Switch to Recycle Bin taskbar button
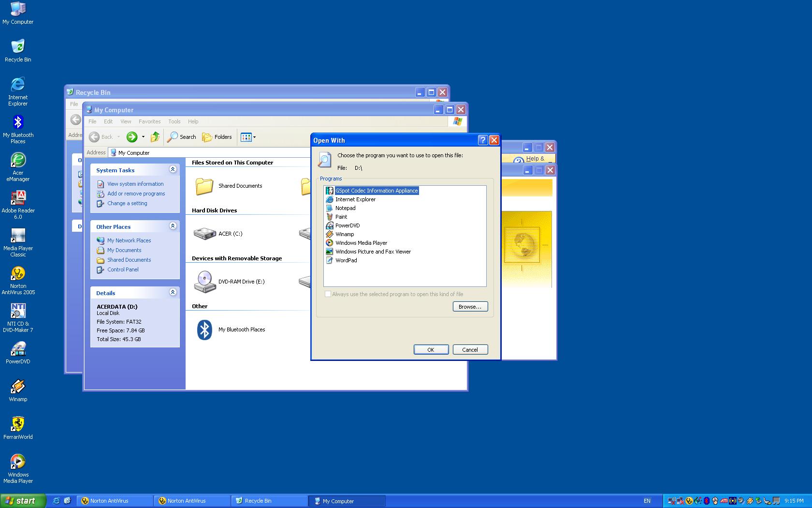 click(270, 501)
